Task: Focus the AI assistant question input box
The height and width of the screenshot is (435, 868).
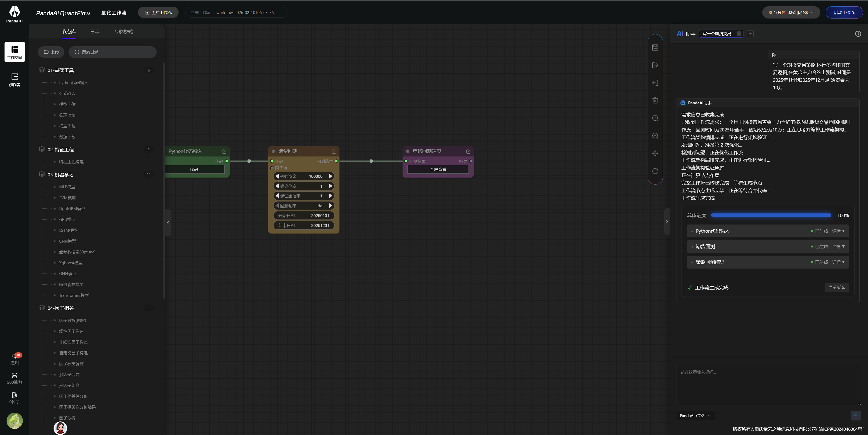Action: coord(769,385)
